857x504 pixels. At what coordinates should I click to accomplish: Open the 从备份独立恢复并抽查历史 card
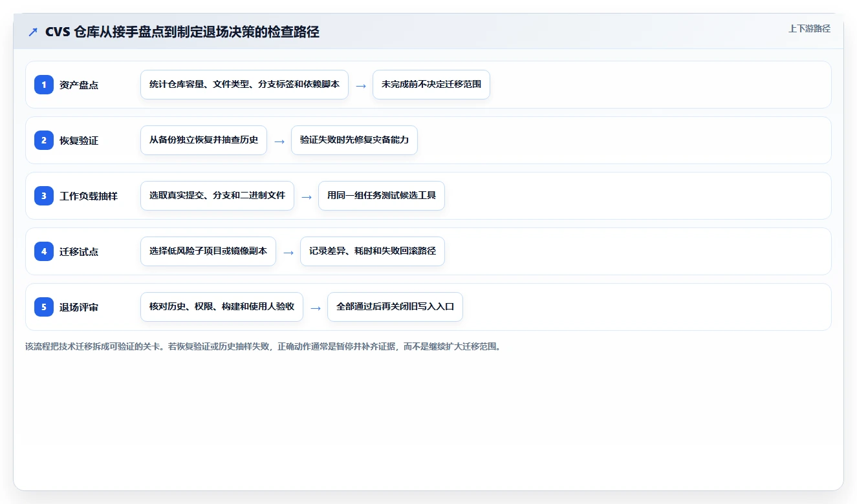click(x=204, y=140)
